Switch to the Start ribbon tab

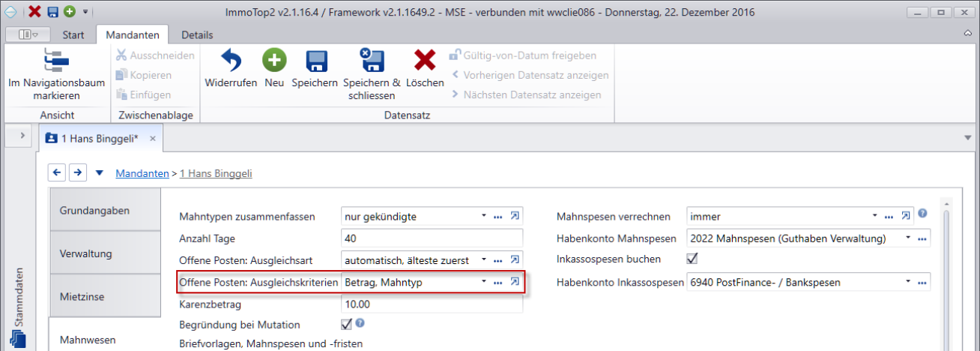coord(73,34)
